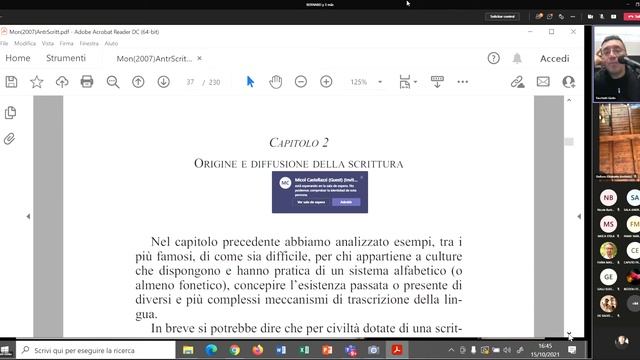This screenshot has width=640, height=360.
Task: Open the File menu
Action: [x=4, y=43]
